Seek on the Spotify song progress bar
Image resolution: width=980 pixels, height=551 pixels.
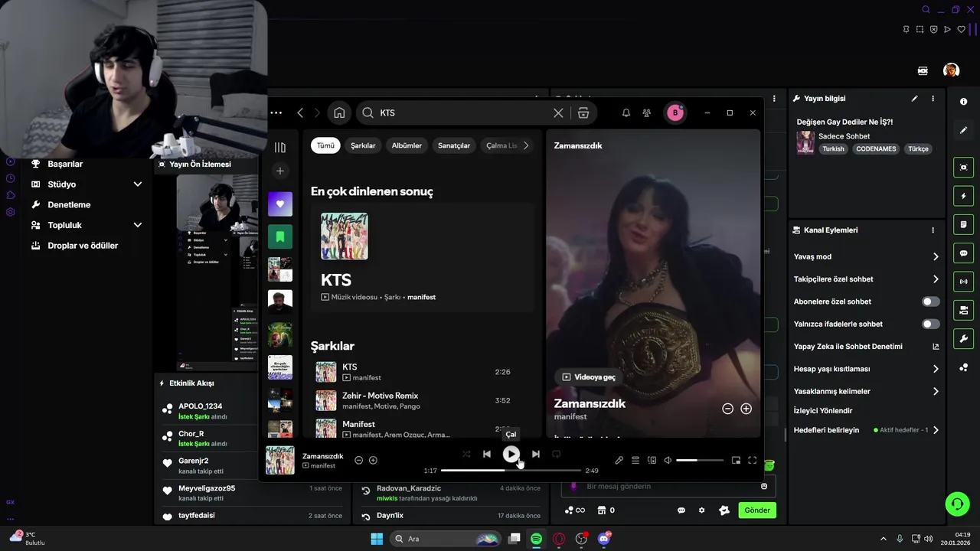click(511, 471)
